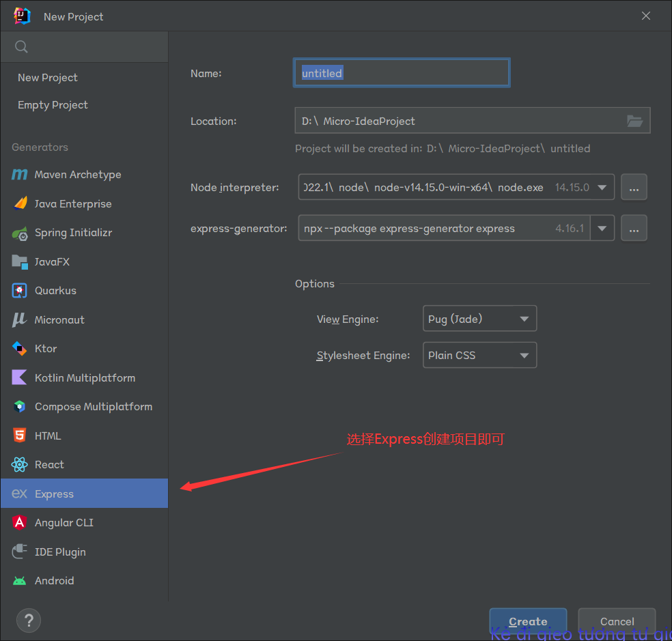Click browse button beside Node interpreter
Screen dimensions: 672x641
634,187
